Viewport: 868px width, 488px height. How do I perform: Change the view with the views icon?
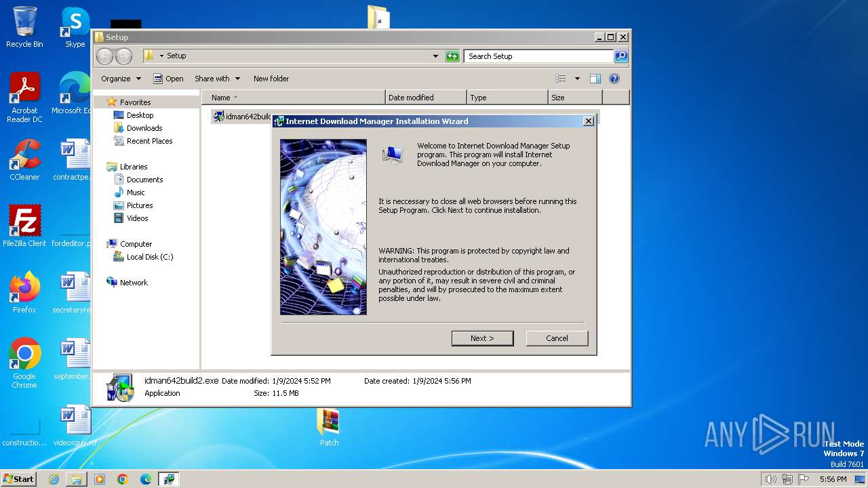point(561,79)
